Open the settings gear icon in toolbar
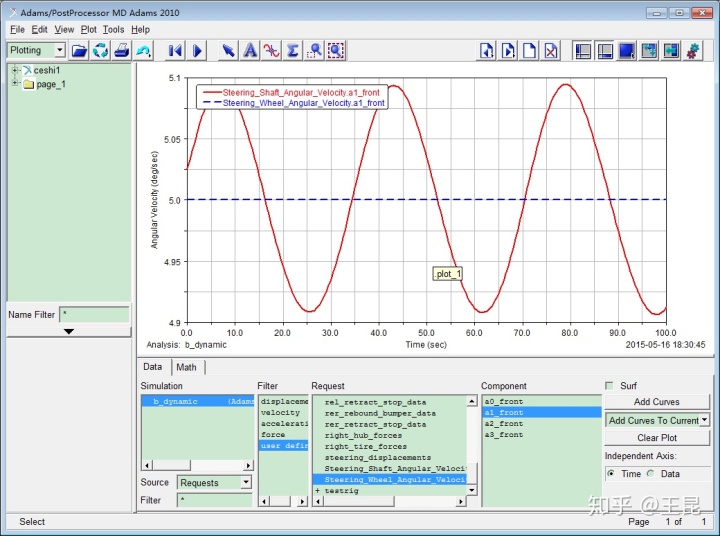The width and height of the screenshot is (720, 536). (x=693, y=50)
